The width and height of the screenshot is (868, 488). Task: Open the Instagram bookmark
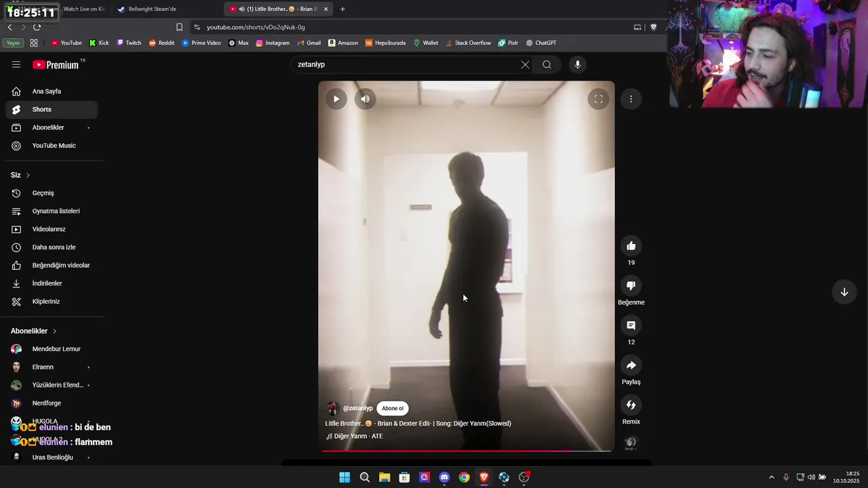coord(273,43)
